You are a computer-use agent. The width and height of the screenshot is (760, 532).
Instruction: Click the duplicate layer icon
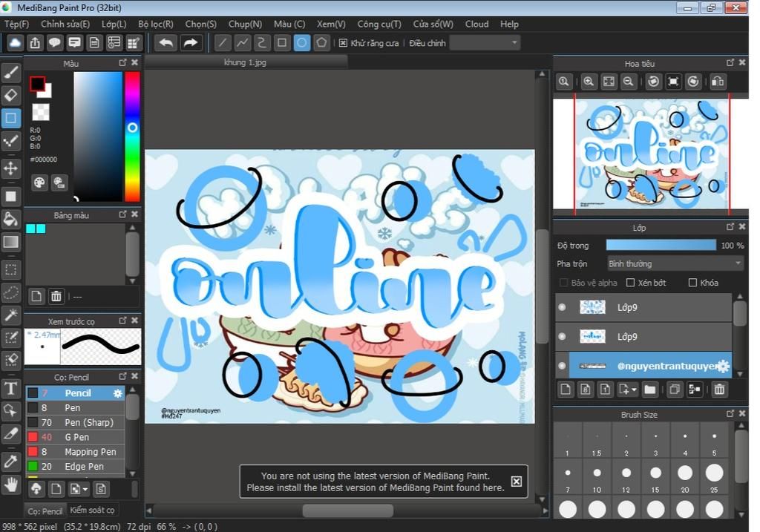pos(674,389)
